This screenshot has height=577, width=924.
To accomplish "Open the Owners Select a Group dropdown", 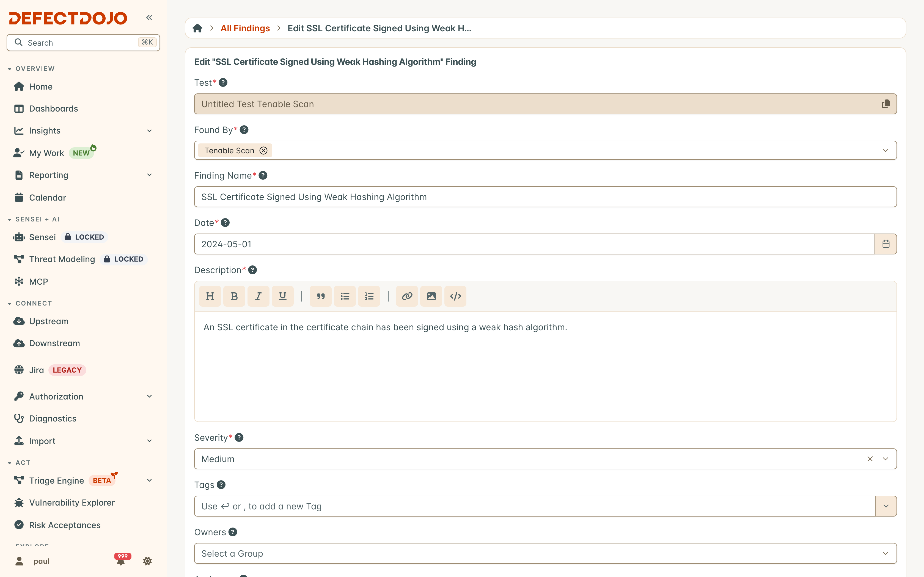I will (545, 553).
